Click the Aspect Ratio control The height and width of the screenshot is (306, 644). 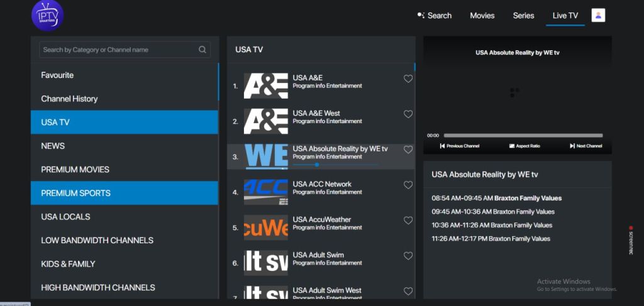pos(524,146)
